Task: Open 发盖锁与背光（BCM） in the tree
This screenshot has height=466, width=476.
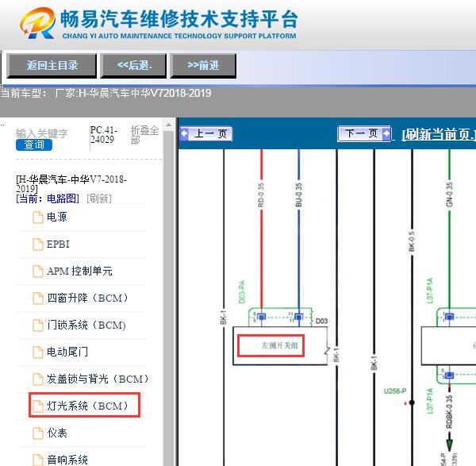Action: click(98, 379)
